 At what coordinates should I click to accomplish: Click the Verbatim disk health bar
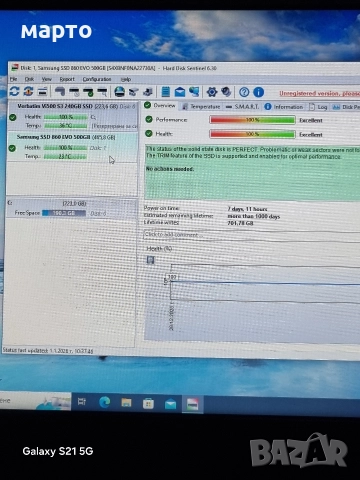coord(65,117)
